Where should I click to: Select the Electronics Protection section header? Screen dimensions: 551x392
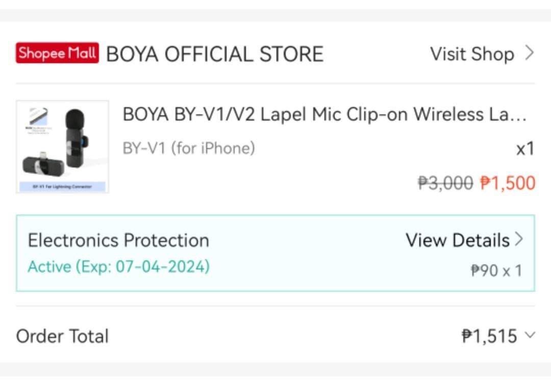(118, 239)
